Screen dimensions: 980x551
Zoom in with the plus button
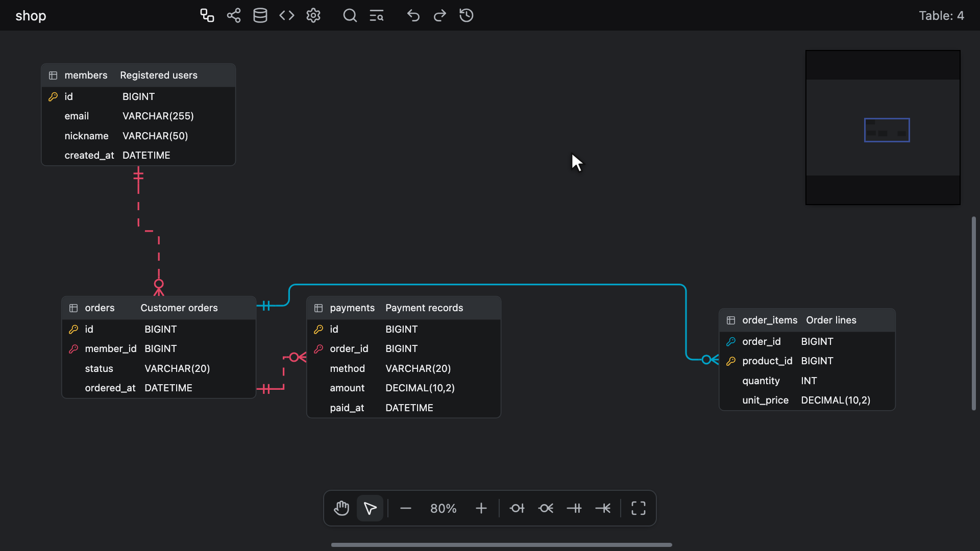(x=481, y=508)
